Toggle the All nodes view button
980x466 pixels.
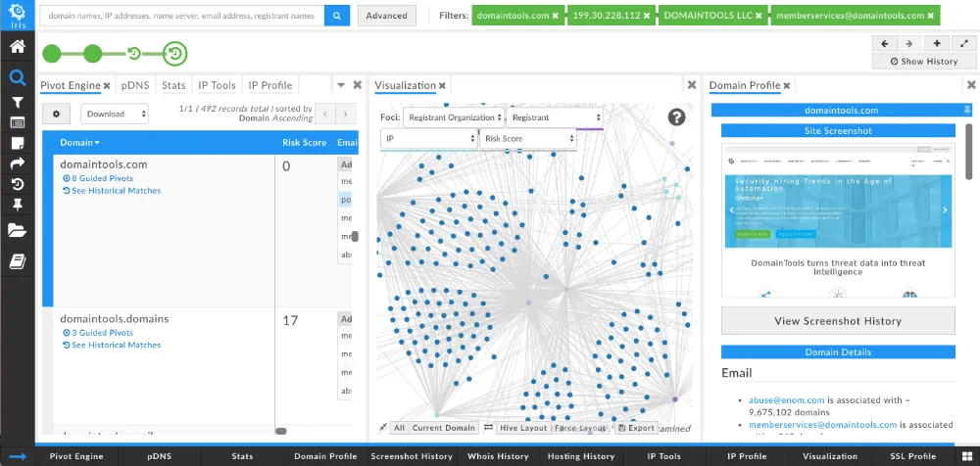(x=400, y=428)
